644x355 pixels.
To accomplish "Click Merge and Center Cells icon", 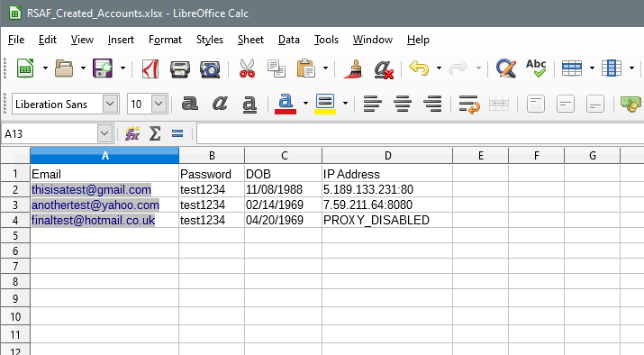I will [x=499, y=104].
